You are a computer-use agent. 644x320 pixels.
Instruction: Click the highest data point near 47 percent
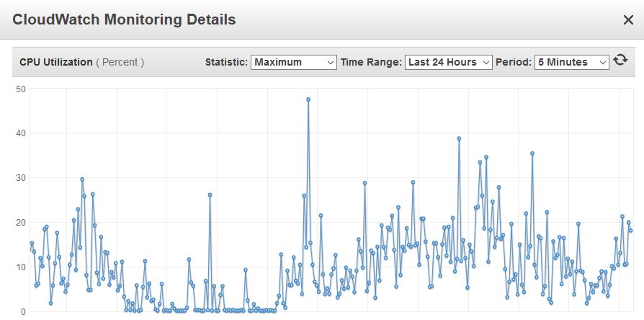tap(308, 99)
